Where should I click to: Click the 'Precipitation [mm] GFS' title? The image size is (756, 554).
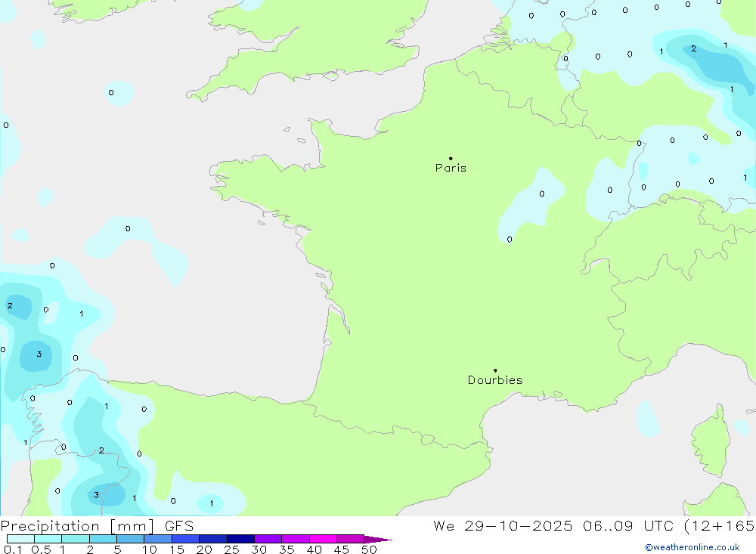(x=97, y=525)
